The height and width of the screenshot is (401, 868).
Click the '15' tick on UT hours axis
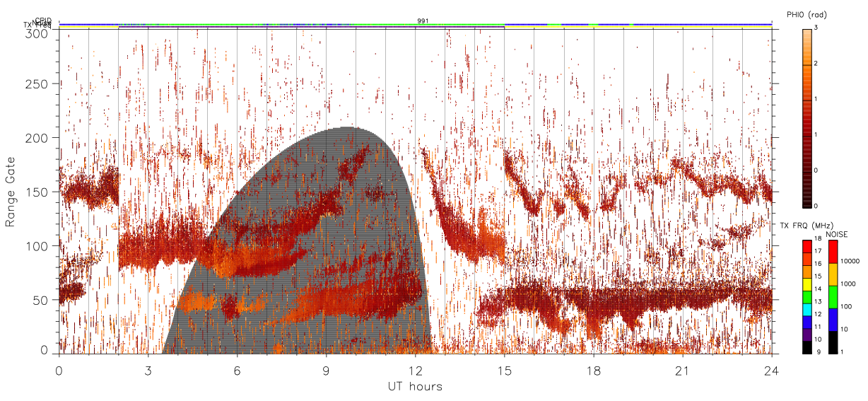504,371
